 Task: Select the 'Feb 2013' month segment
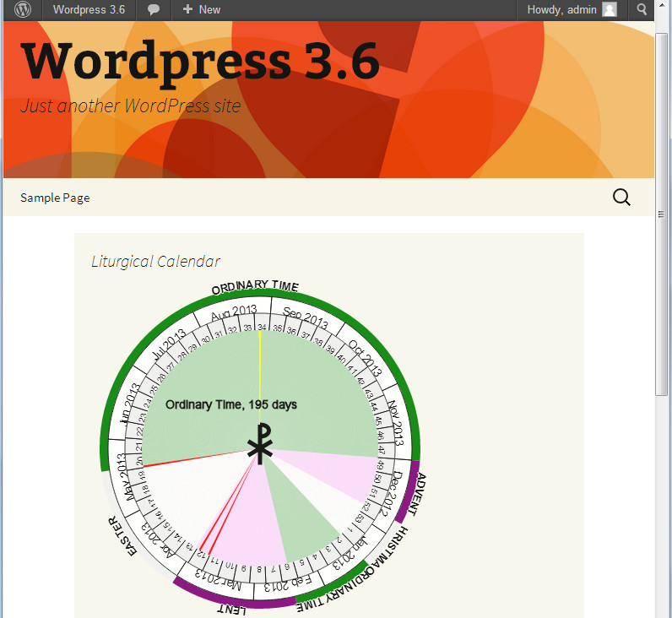coord(289,583)
